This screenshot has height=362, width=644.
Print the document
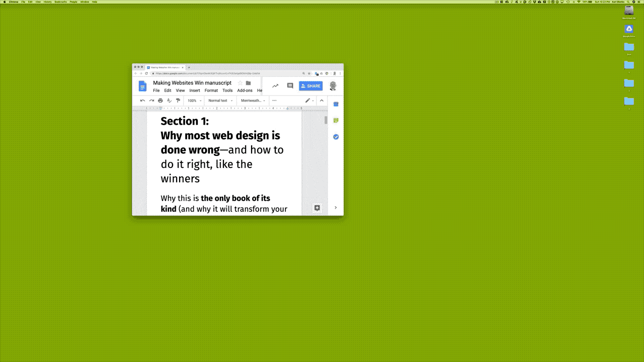[160, 101]
